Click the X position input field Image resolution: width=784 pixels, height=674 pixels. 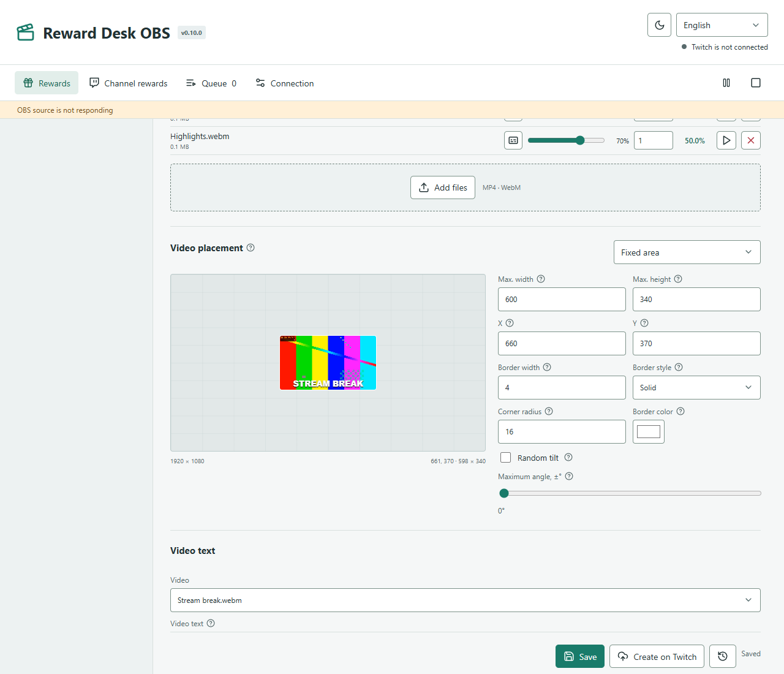(x=562, y=344)
